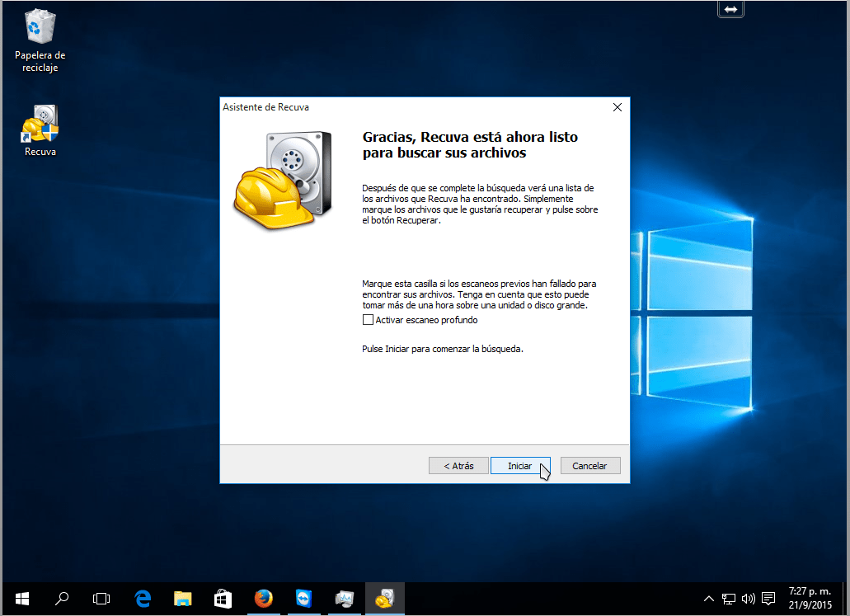Open Task View on the taskbar
Image resolution: width=850 pixels, height=616 pixels.
(101, 599)
